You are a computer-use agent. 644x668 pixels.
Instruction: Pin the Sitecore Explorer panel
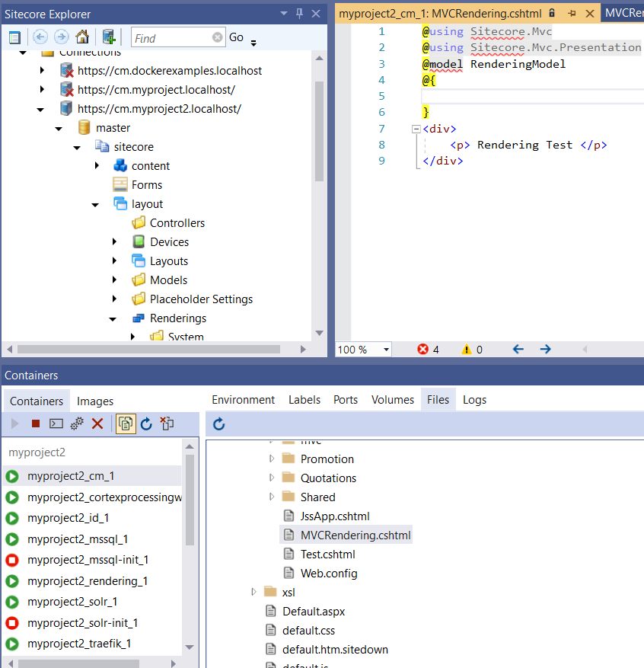tap(299, 14)
